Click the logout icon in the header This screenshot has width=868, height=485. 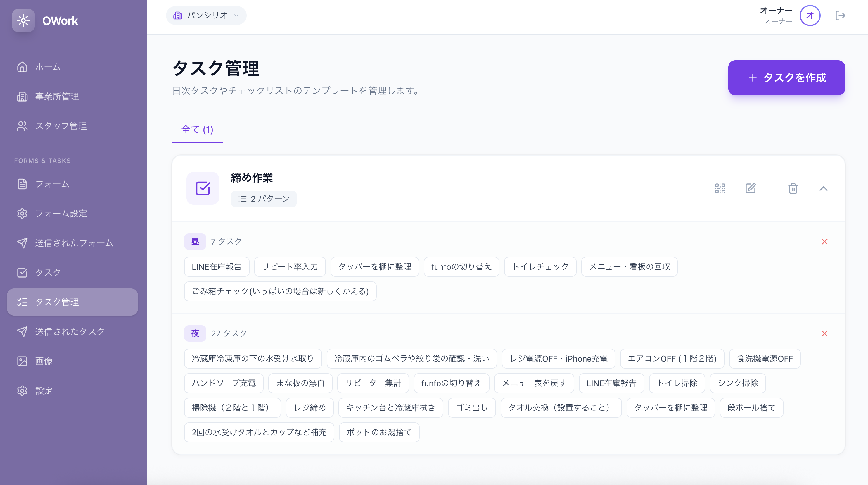pyautogui.click(x=840, y=16)
